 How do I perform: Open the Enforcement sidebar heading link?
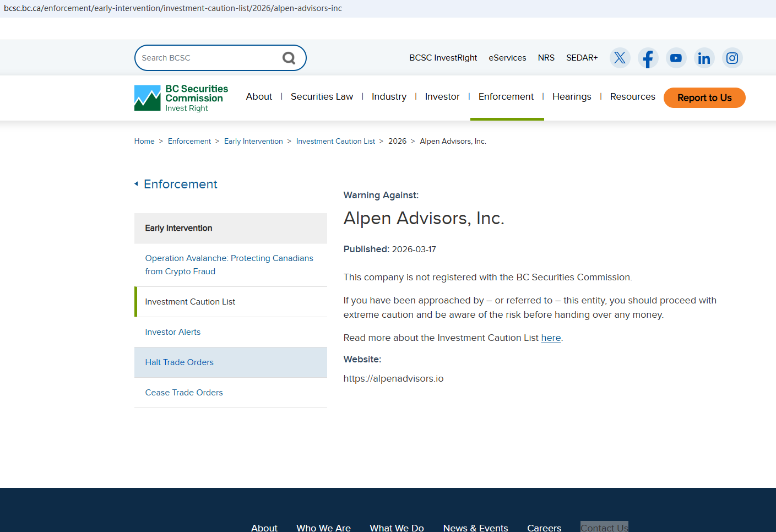181,184
